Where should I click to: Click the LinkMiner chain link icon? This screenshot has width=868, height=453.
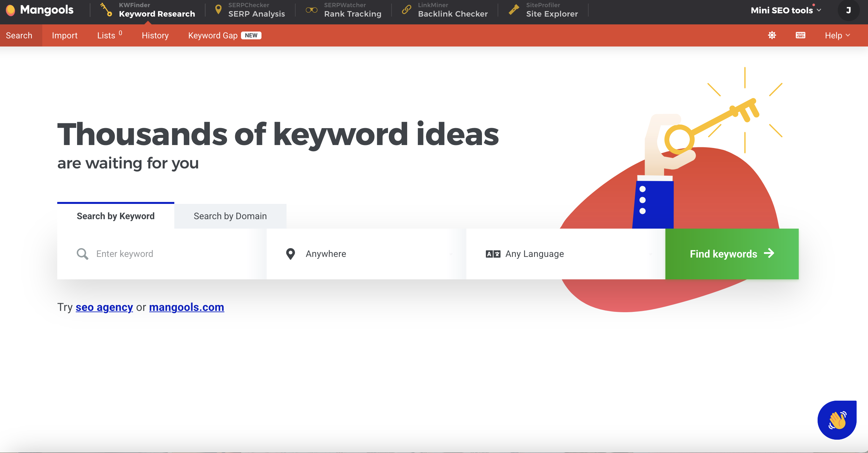407,9
